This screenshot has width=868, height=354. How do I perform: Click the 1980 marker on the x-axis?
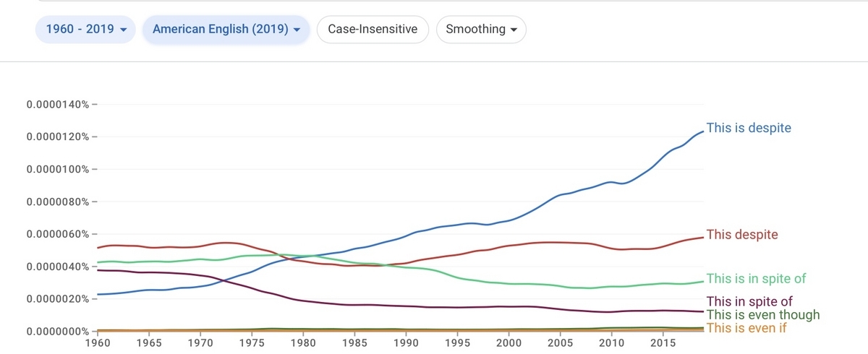pos(303,342)
